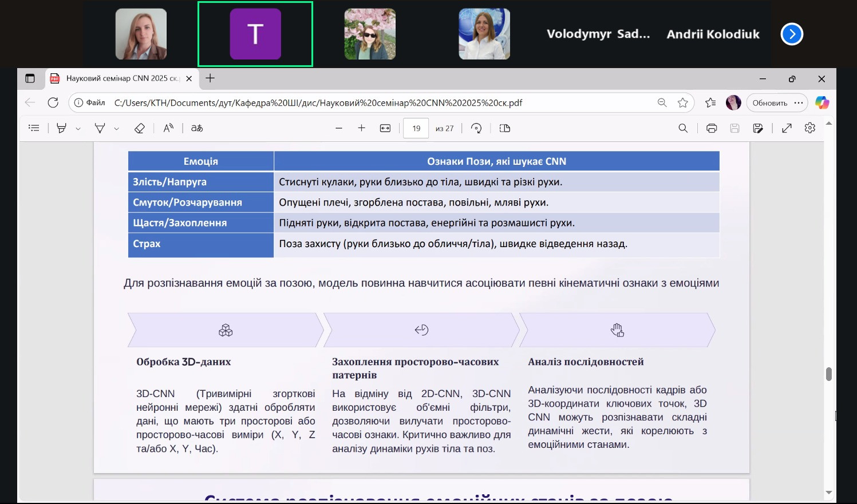Rotate the PDF page
Screen dimensions: 857x504
(476, 128)
